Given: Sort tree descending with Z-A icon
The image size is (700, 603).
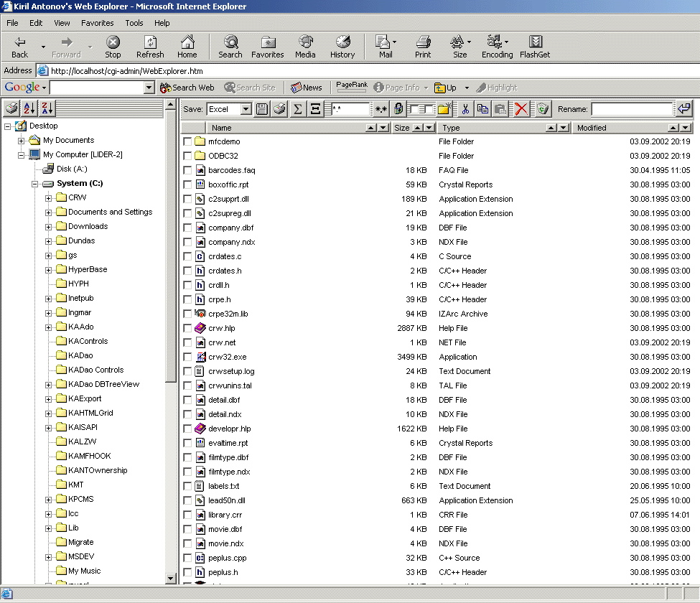Looking at the screenshot, I should click(x=47, y=108).
